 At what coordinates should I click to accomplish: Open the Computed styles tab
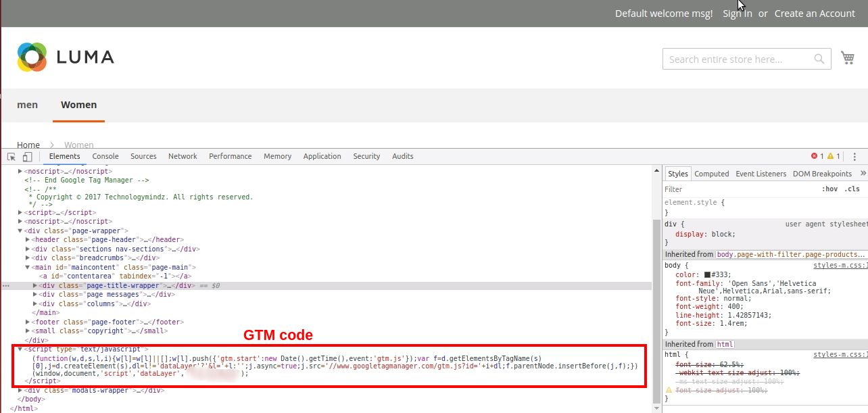coord(711,174)
